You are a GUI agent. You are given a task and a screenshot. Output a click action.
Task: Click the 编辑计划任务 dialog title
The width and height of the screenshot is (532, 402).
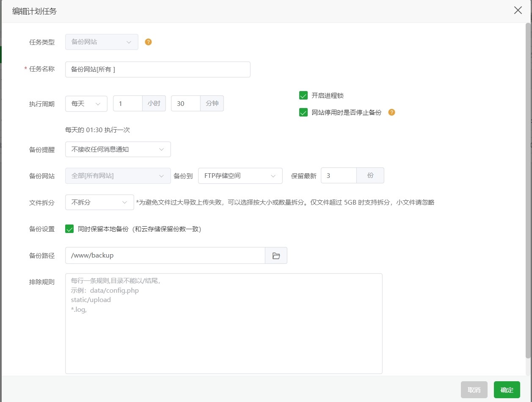tap(35, 11)
